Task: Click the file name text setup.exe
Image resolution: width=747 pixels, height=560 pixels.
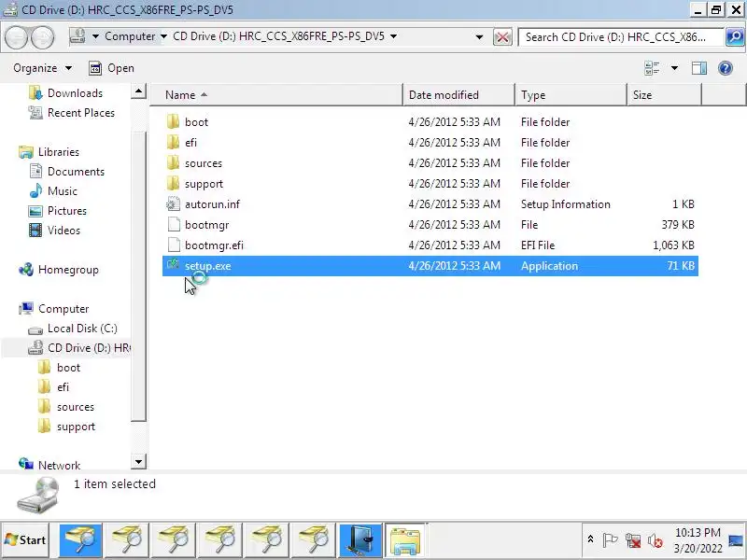Action: point(207,266)
